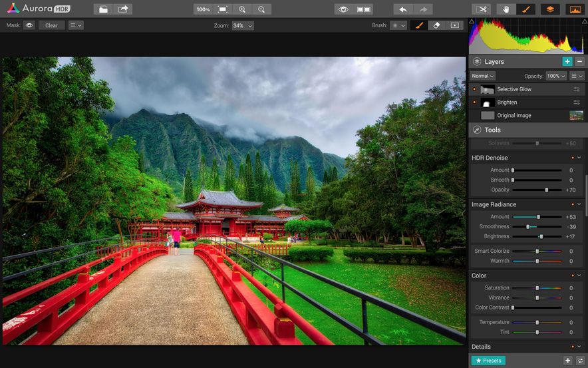Toggle the mask visibility eye
Image resolution: width=588 pixels, height=368 pixels.
pyautogui.click(x=29, y=25)
